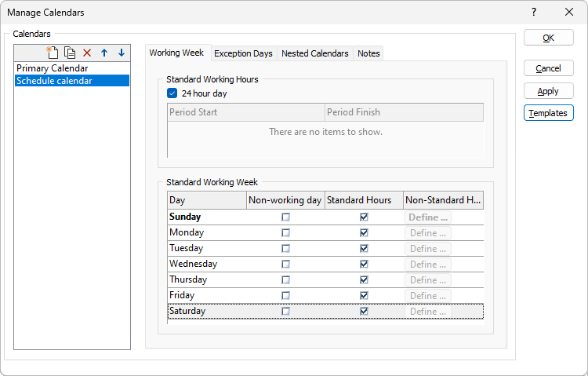Viewport: 588px width, 376px height.
Task: Mark Friday as a non-working day
Action: (285, 296)
